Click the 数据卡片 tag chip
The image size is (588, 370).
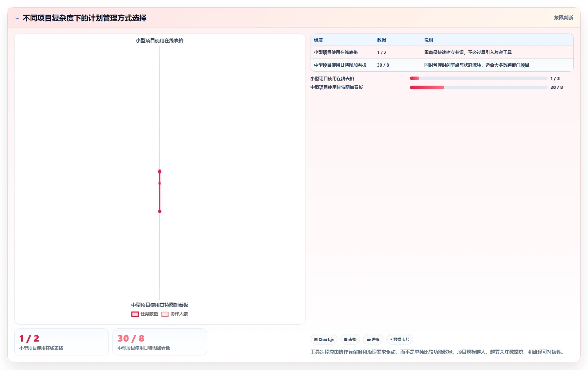tap(400, 339)
